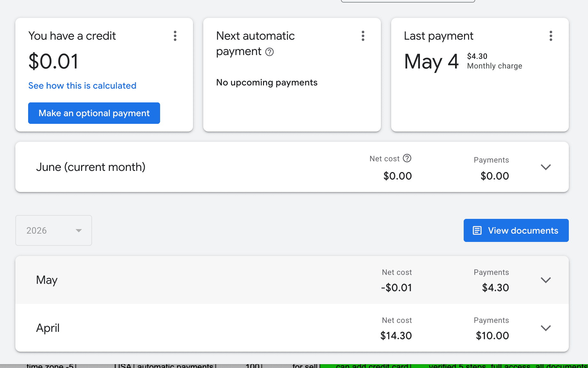Click the help icon beside 'Next automatic payment'

269,52
